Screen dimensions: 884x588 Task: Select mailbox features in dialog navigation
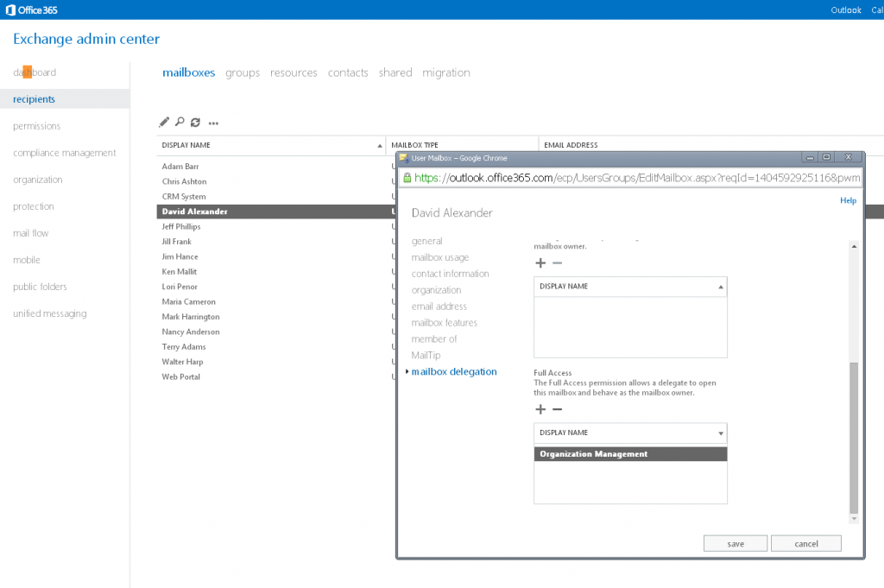[444, 323]
